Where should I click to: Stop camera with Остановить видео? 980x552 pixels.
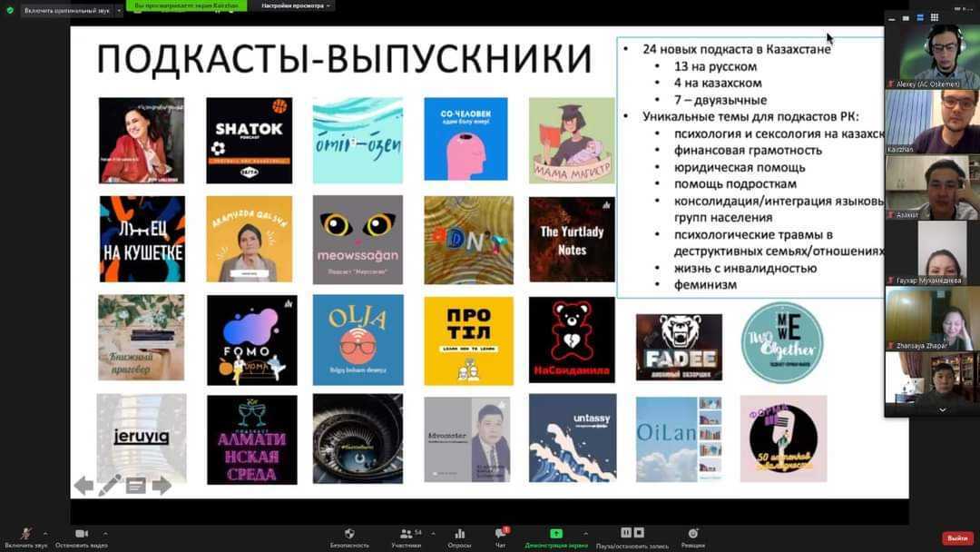tap(82, 537)
